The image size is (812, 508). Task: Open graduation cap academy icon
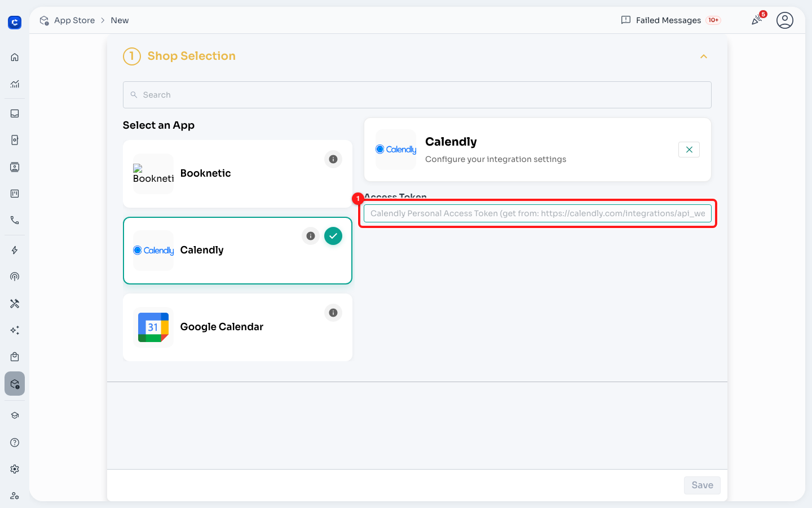15,415
